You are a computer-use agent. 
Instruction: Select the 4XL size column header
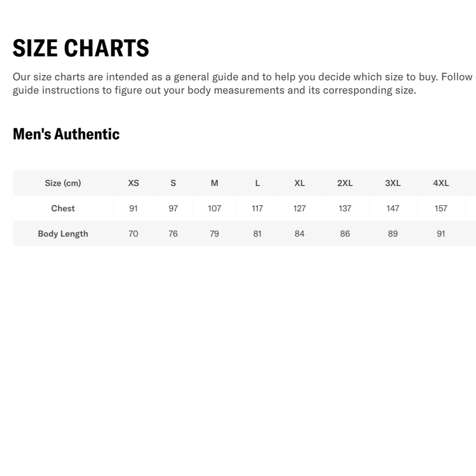pos(441,183)
